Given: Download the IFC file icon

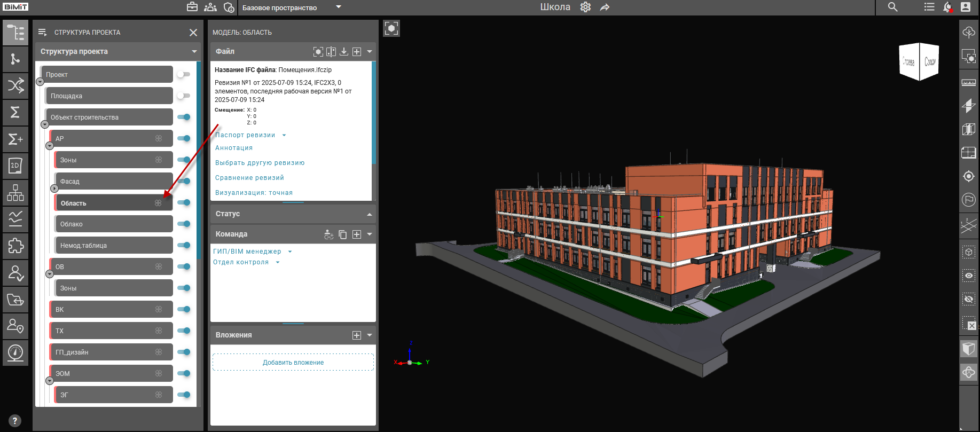Looking at the screenshot, I should (x=344, y=52).
